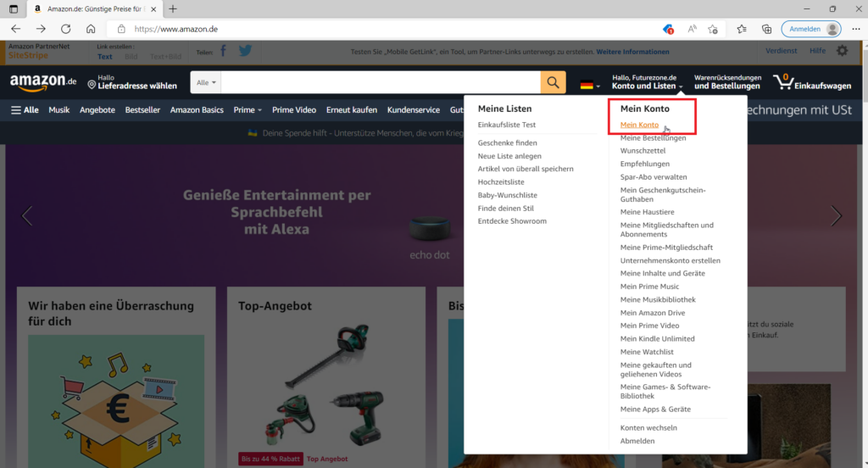Add page to favorites star-plus icon
Screen dimensions: 868x468
(713, 29)
